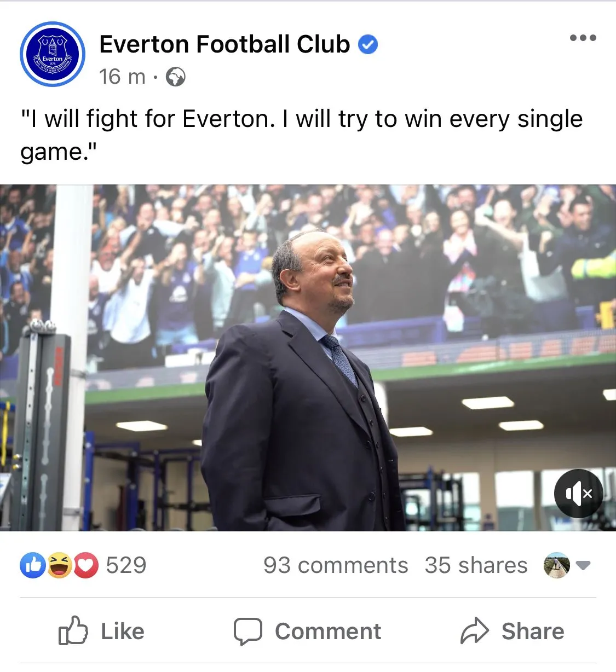This screenshot has height=672, width=616.
Task: Click the laughing Haha reaction icon
Action: (59, 565)
